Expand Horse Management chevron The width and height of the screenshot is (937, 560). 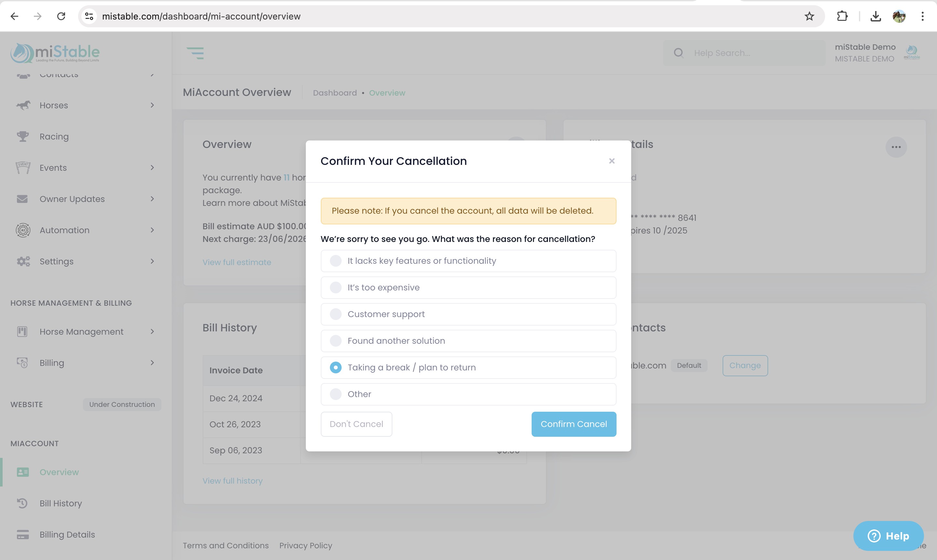(x=152, y=331)
